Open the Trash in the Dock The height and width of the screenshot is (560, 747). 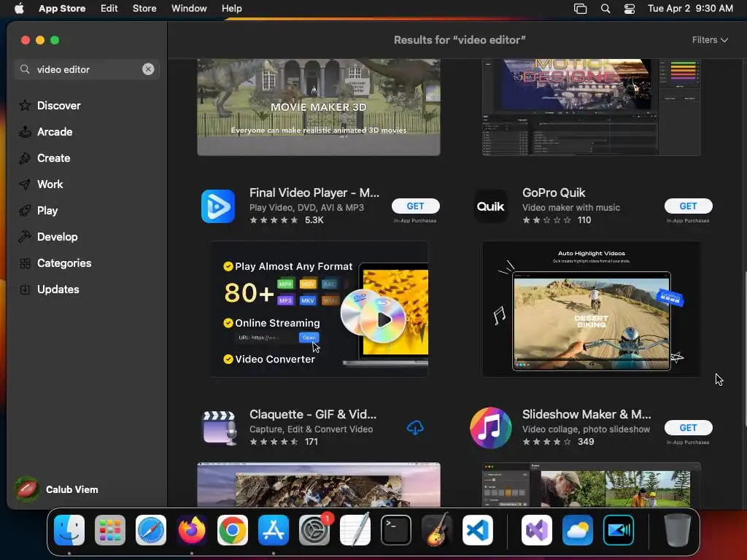(x=678, y=530)
